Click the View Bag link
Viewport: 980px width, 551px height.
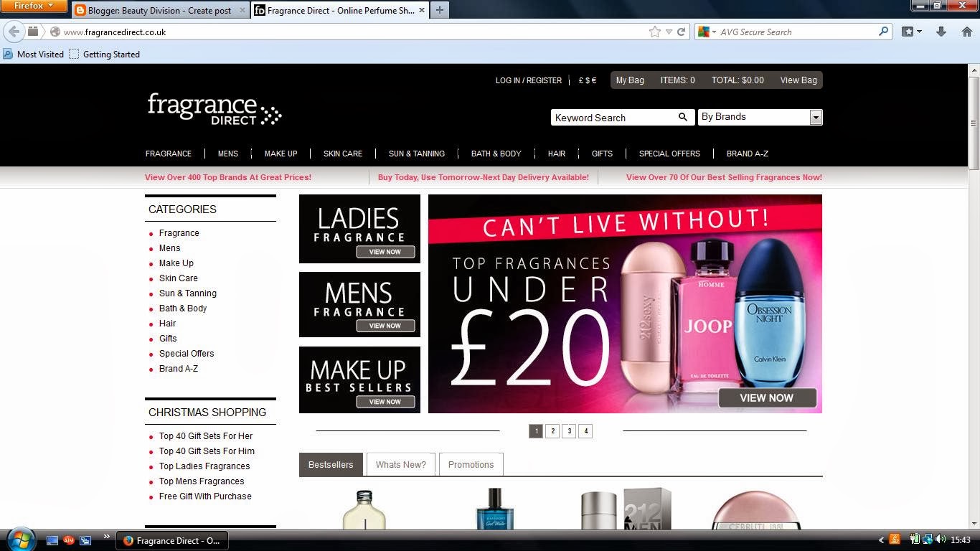(798, 80)
